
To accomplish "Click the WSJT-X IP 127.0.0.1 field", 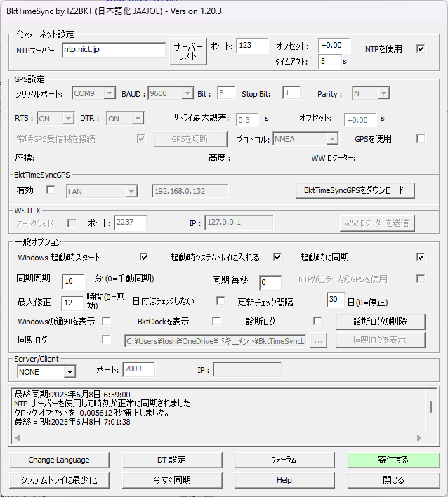I will pyautogui.click(x=239, y=223).
